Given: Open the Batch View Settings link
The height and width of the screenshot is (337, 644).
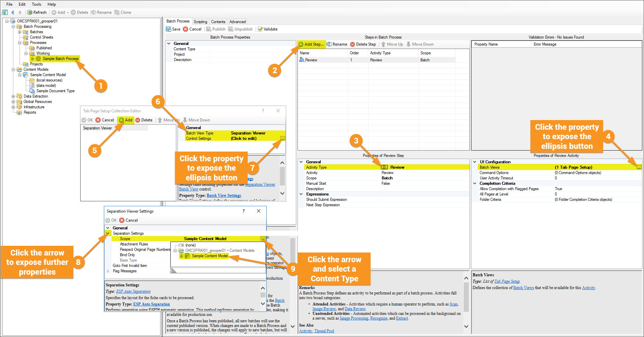Looking at the screenshot, I should tap(224, 195).
